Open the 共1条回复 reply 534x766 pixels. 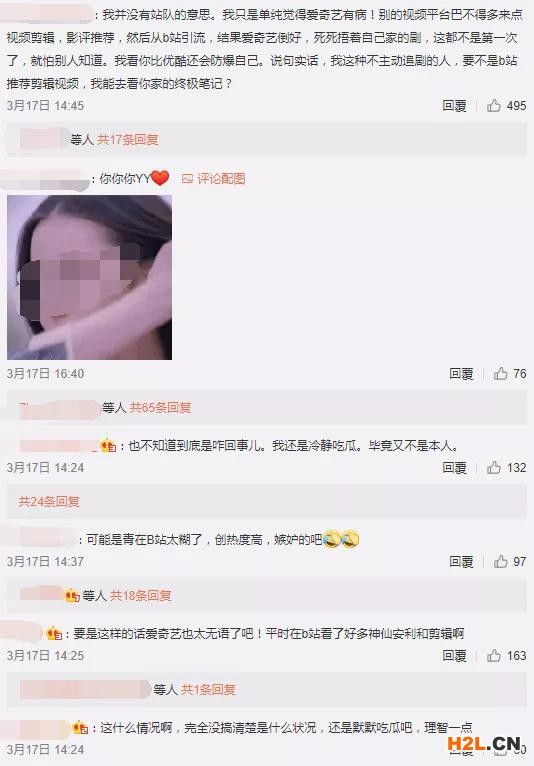(x=209, y=689)
